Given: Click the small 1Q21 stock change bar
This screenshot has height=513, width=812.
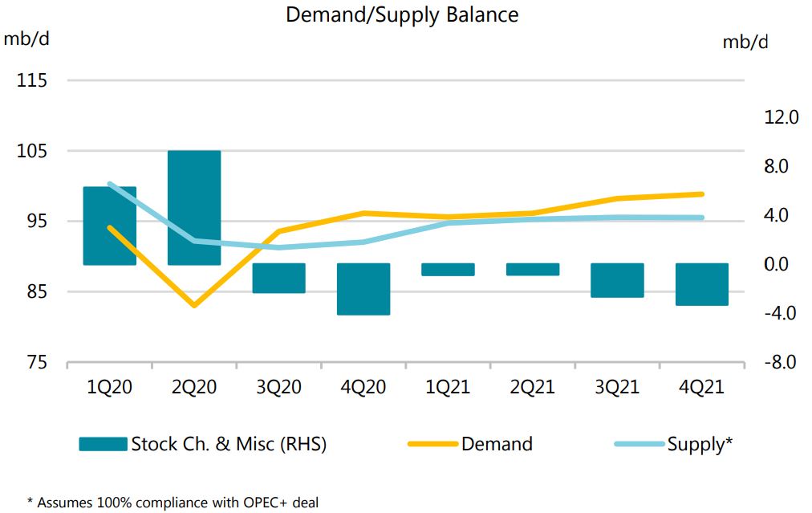Looking at the screenshot, I should pyautogui.click(x=448, y=270).
